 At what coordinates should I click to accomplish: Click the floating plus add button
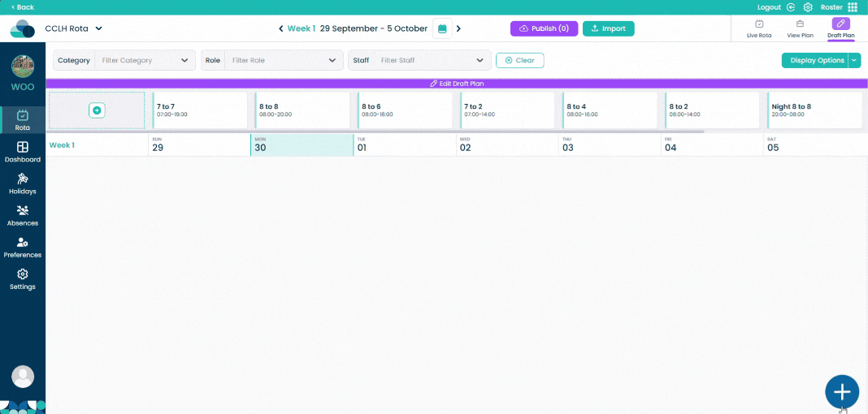click(x=842, y=392)
